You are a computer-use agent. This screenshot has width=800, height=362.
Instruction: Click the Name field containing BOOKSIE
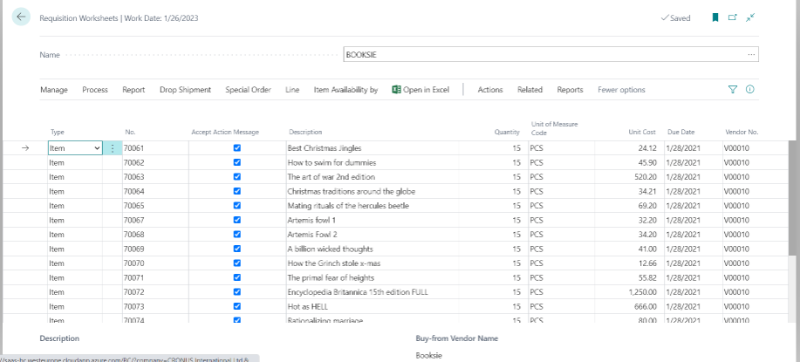551,55
